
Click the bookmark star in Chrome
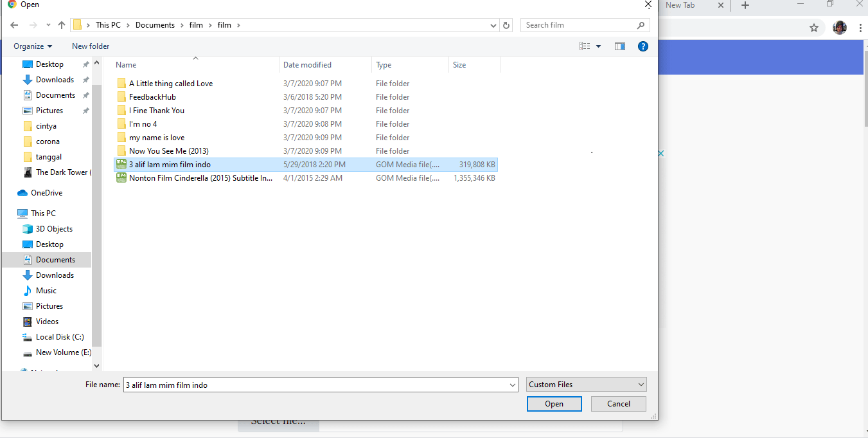tap(814, 28)
